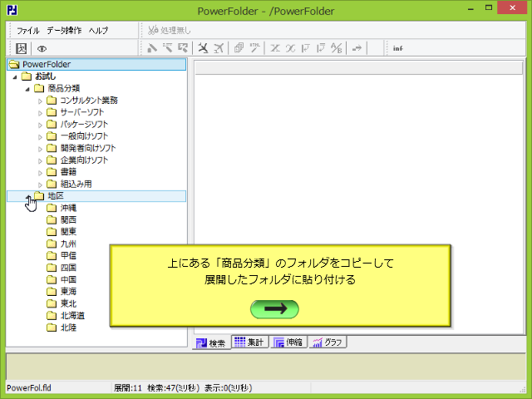Screen dimensions: 532x399
Task: Minimize the PowerFolder window
Action: click(470, 9)
